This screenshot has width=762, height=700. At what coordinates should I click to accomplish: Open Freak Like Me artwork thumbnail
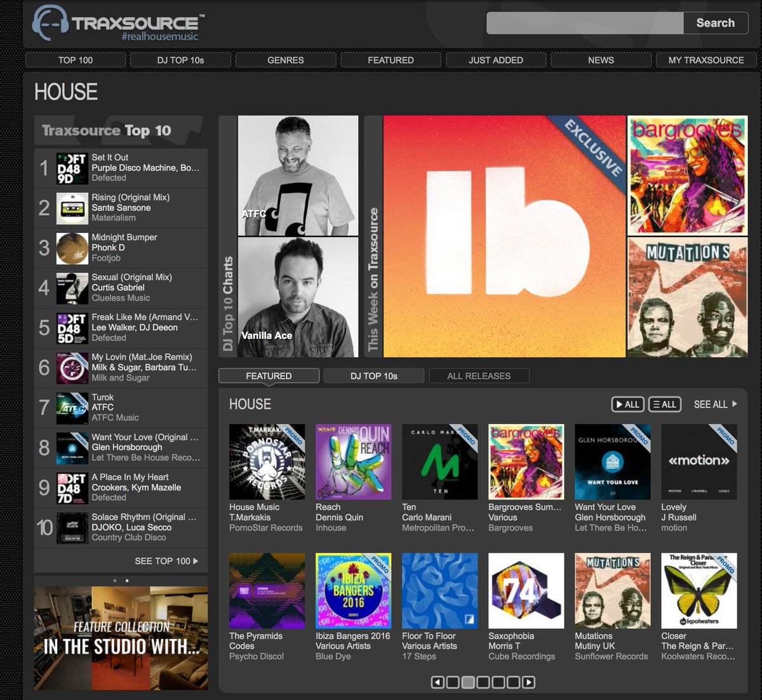(72, 328)
